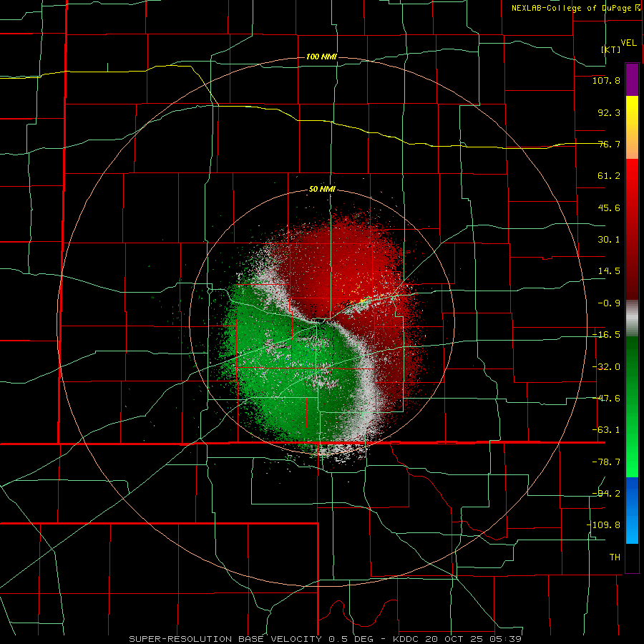Click the -78.7 velocity scale value
This screenshot has width=644, height=644.
[606, 462]
